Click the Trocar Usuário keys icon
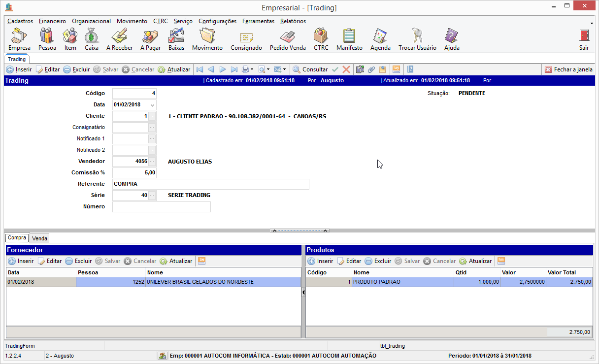Viewport: 599px width, 364px height. [x=417, y=39]
